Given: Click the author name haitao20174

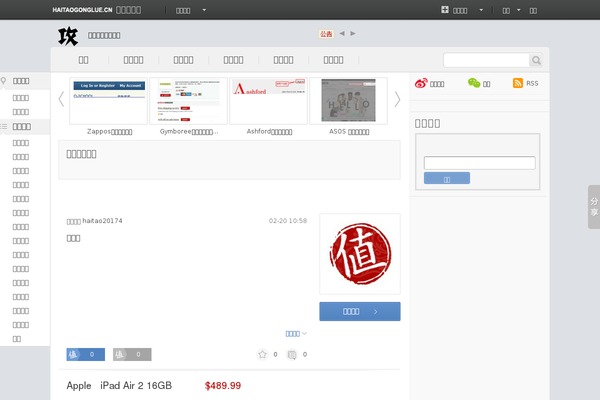Looking at the screenshot, I should click(x=103, y=220).
